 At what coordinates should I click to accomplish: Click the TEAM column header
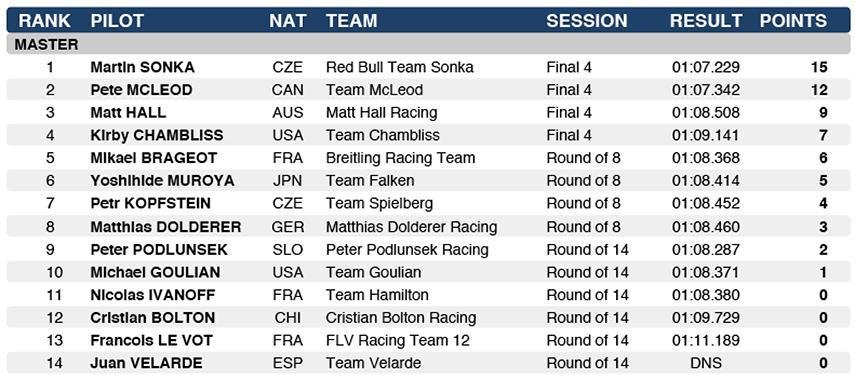tap(352, 21)
